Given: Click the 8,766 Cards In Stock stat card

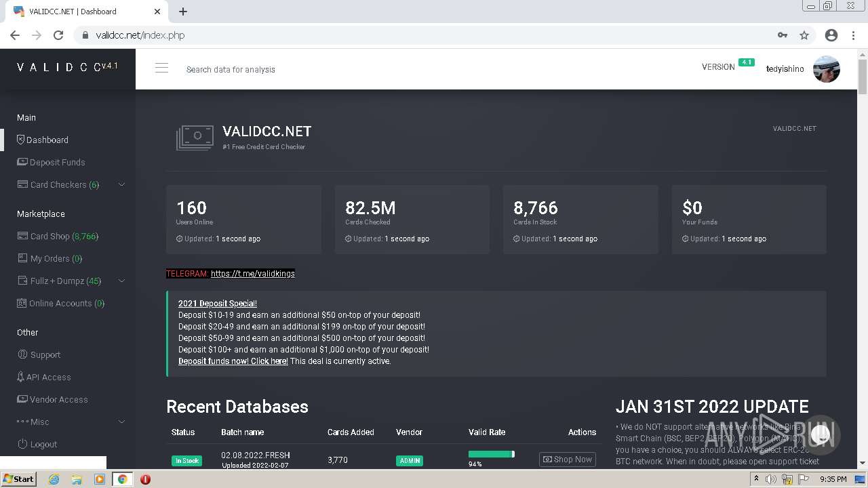Looking at the screenshot, I should (x=580, y=220).
